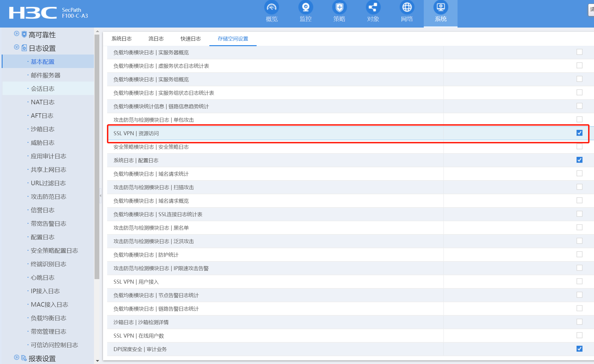Open 威胁日志 in the sidebar

pyautogui.click(x=42, y=143)
